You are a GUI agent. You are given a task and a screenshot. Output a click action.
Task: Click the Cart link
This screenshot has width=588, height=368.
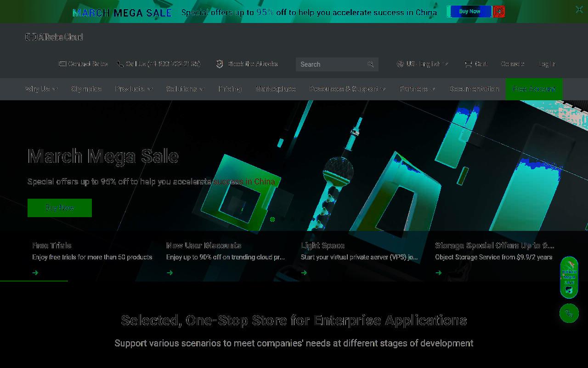coord(481,64)
